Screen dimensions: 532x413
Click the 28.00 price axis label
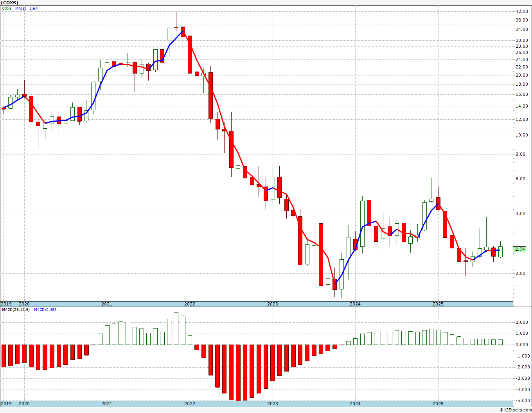(522, 46)
